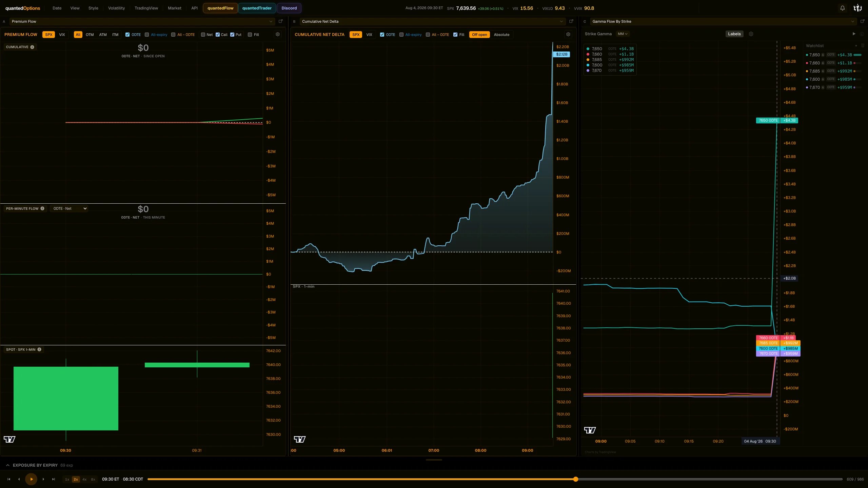
Task: Open Cumulative Net Delta settings gear
Action: point(568,35)
